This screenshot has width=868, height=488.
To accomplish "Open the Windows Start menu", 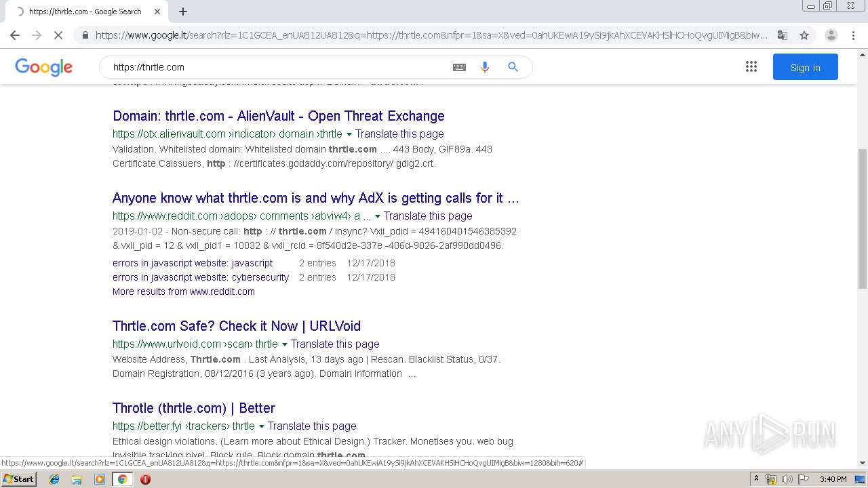I will click(x=19, y=479).
